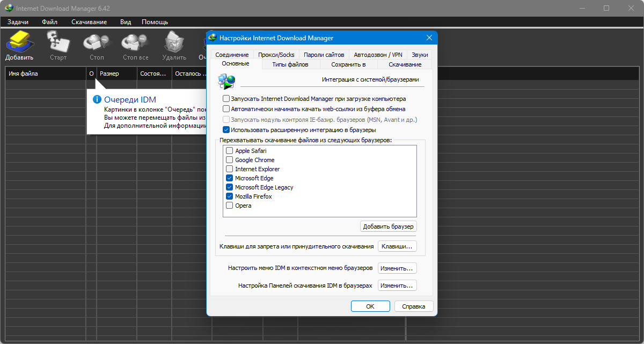The height and width of the screenshot is (344, 644).
Task: Switch to the Сохранить в tab
Action: 348,64
